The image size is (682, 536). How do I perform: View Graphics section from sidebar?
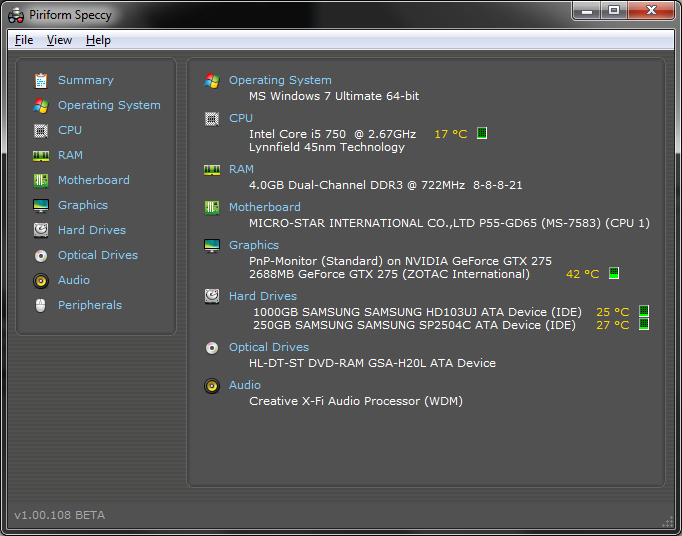point(83,205)
